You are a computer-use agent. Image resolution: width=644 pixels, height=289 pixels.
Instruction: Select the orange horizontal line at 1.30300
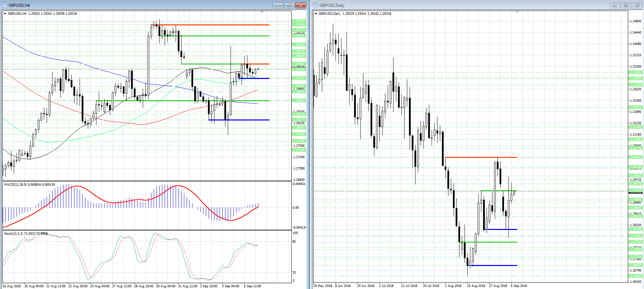tap(210, 25)
